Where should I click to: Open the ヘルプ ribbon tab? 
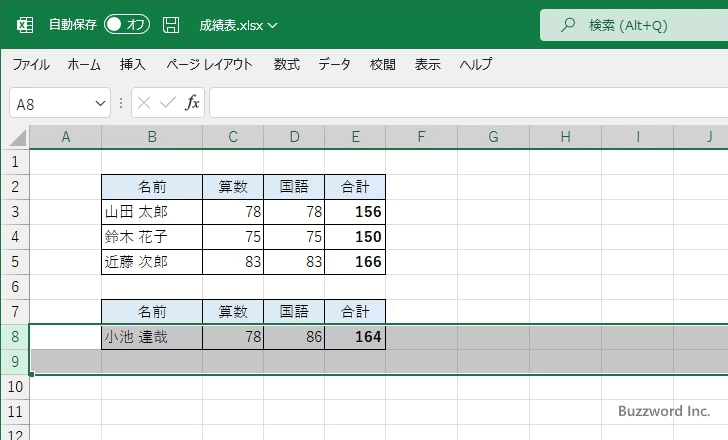pos(476,64)
